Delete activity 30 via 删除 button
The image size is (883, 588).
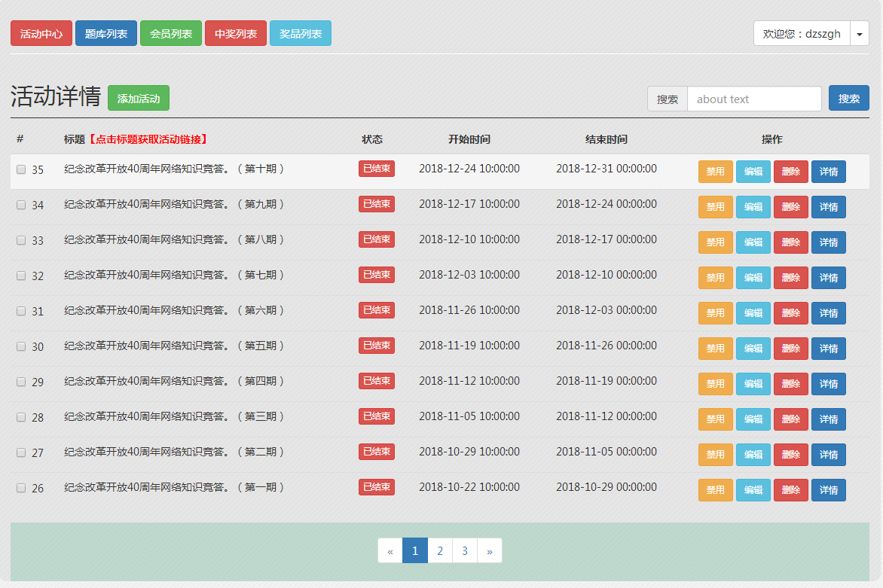[791, 349]
